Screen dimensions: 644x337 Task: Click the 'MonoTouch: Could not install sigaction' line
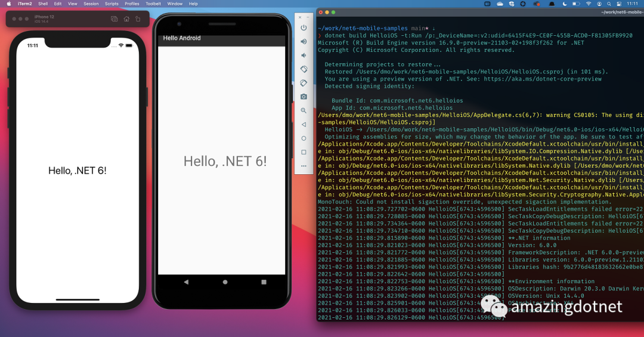coord(465,202)
